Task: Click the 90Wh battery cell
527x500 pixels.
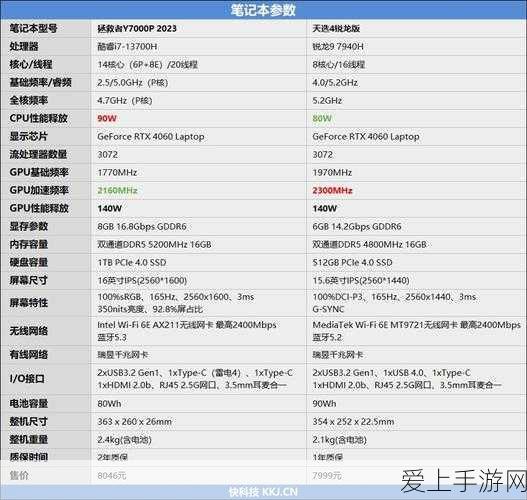Action: click(324, 404)
